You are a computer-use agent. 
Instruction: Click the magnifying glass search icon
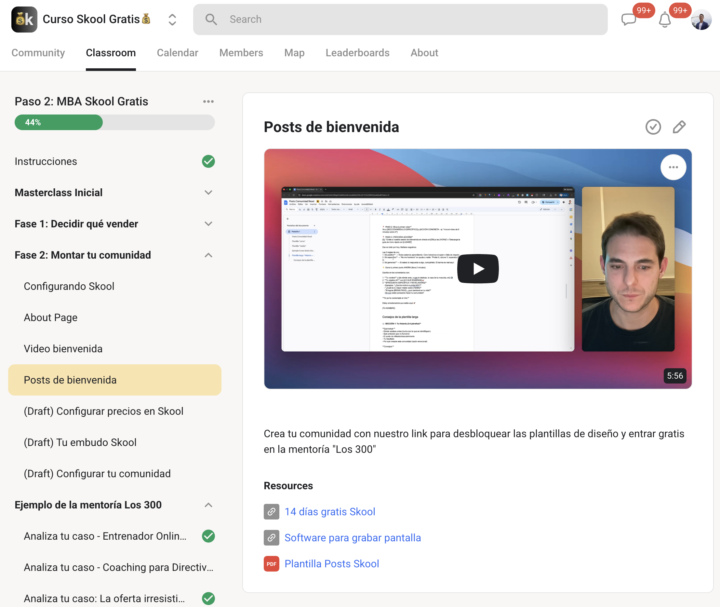211,19
